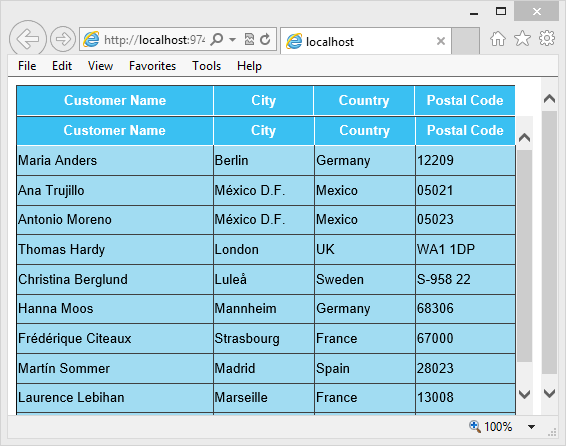Refresh the page using reload icon
Screen dimensions: 566x446
pyautogui.click(x=265, y=39)
